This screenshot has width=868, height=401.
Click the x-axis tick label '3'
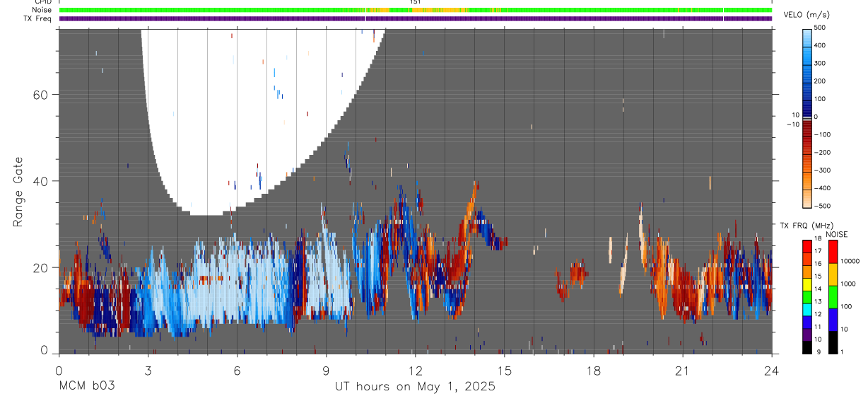148,371
